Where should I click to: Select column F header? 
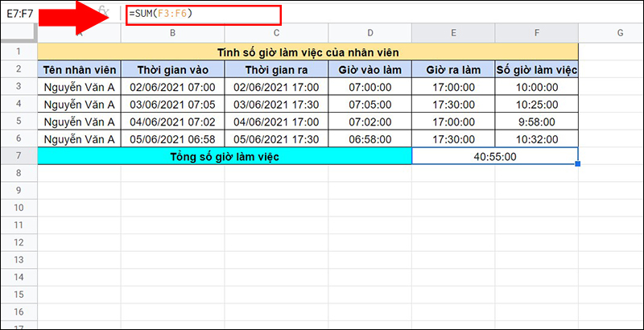[537, 33]
